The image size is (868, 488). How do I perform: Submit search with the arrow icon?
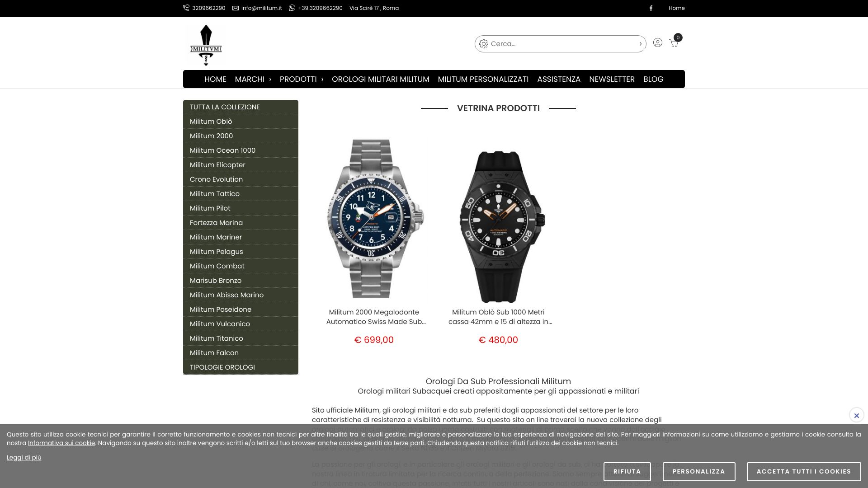tap(641, 44)
